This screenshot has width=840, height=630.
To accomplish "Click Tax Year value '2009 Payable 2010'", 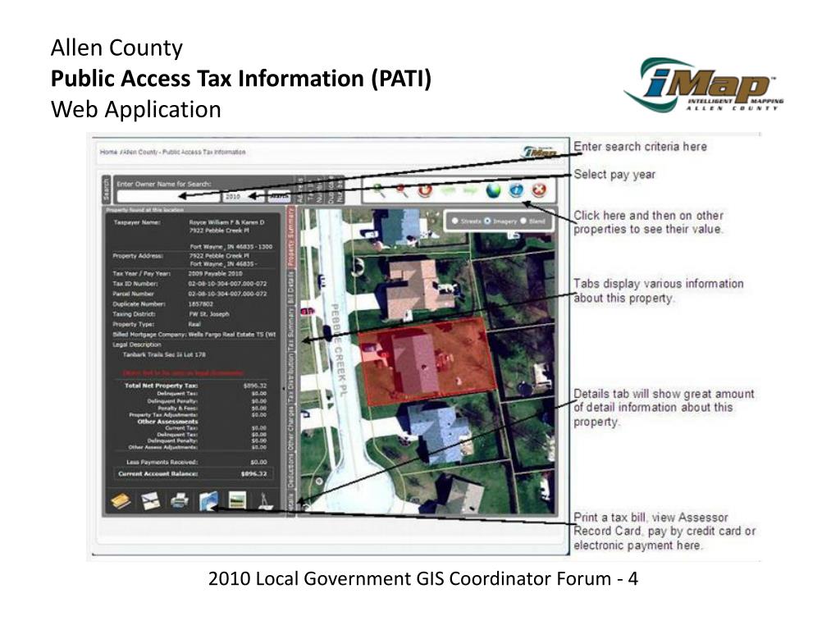I will [x=215, y=273].
